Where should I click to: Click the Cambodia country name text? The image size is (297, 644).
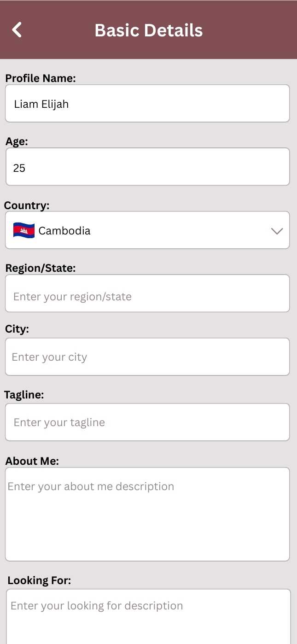(64, 231)
